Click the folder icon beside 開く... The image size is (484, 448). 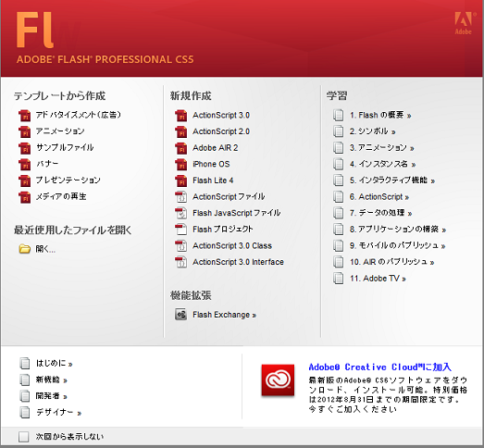(25, 249)
